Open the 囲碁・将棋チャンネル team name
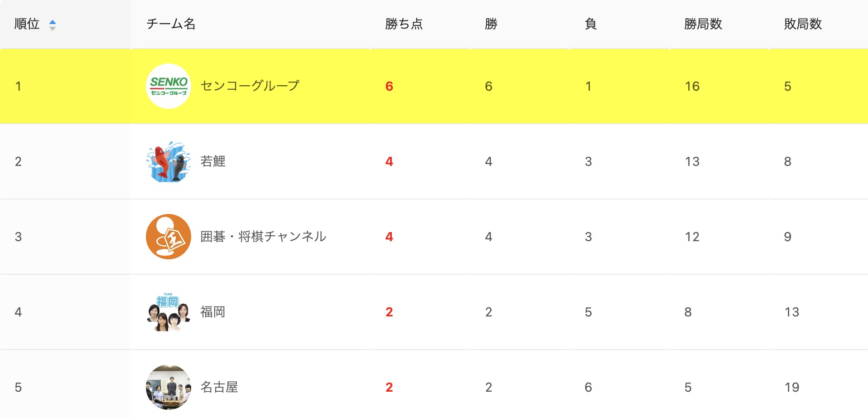 [263, 237]
